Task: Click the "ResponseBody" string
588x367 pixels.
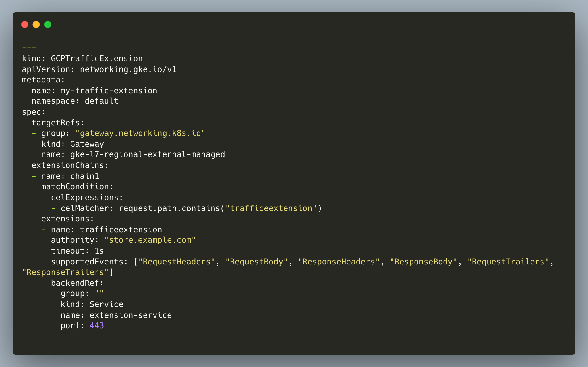Action: tap(423, 262)
